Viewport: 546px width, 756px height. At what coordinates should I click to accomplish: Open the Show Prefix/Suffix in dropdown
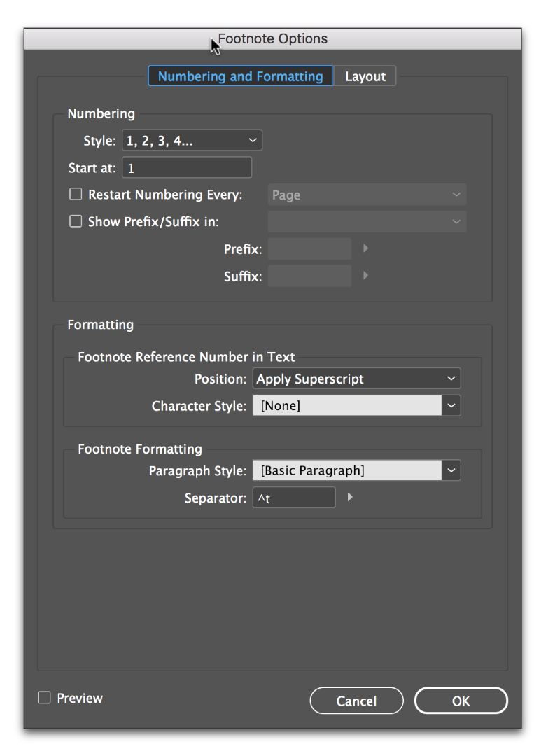pyautogui.click(x=367, y=220)
